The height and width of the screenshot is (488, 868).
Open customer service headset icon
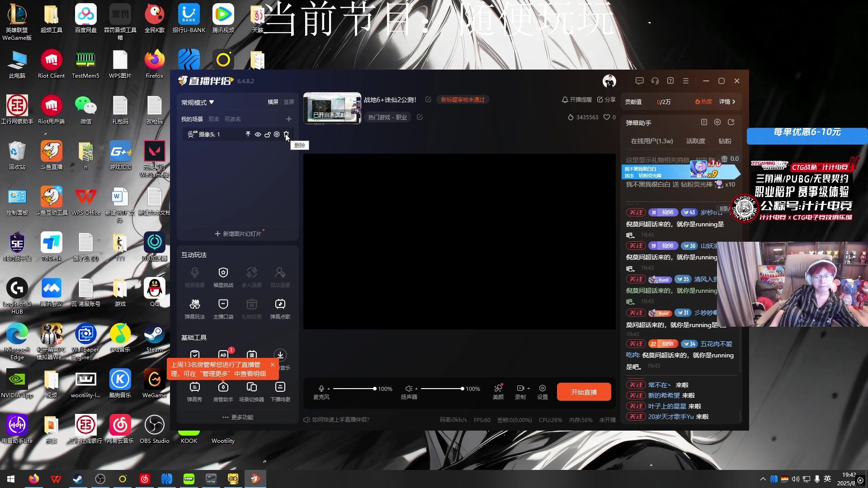(x=655, y=81)
